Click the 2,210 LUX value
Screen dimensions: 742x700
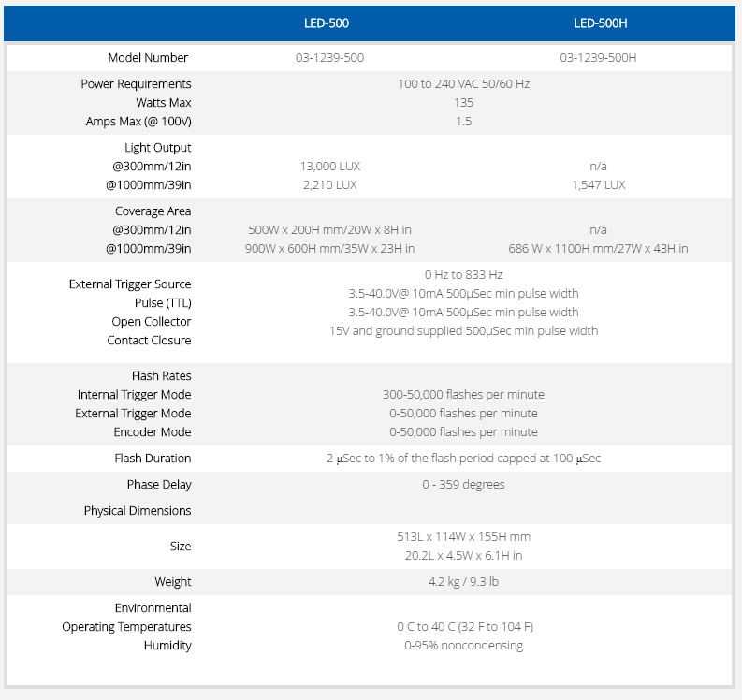330,185
